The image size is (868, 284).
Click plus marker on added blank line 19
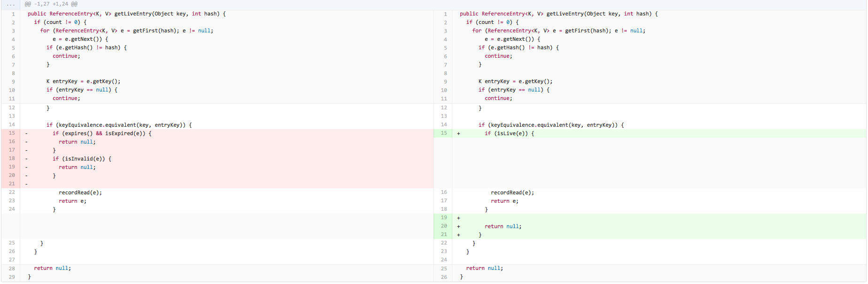458,218
